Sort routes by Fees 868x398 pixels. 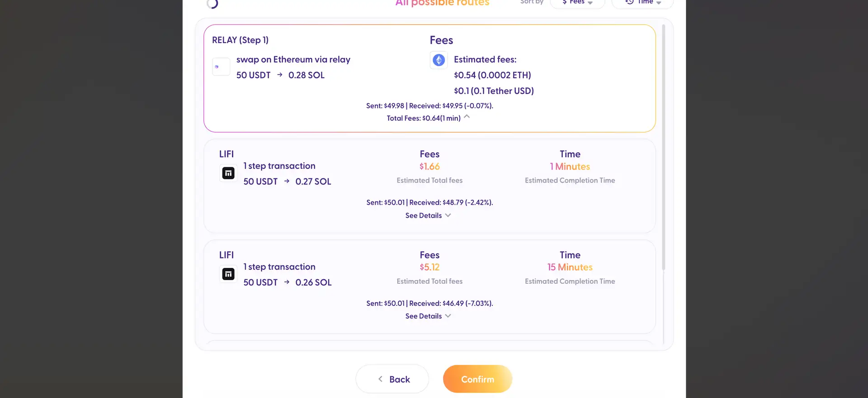[577, 3]
